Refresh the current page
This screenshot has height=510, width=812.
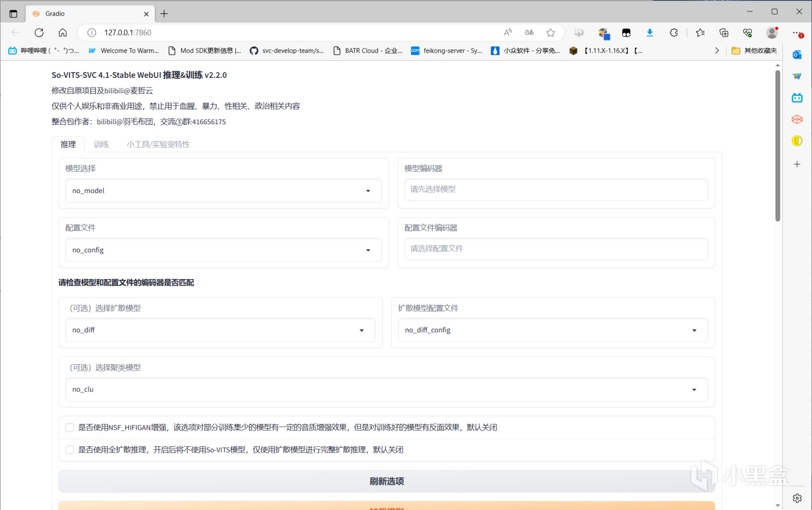click(x=39, y=33)
